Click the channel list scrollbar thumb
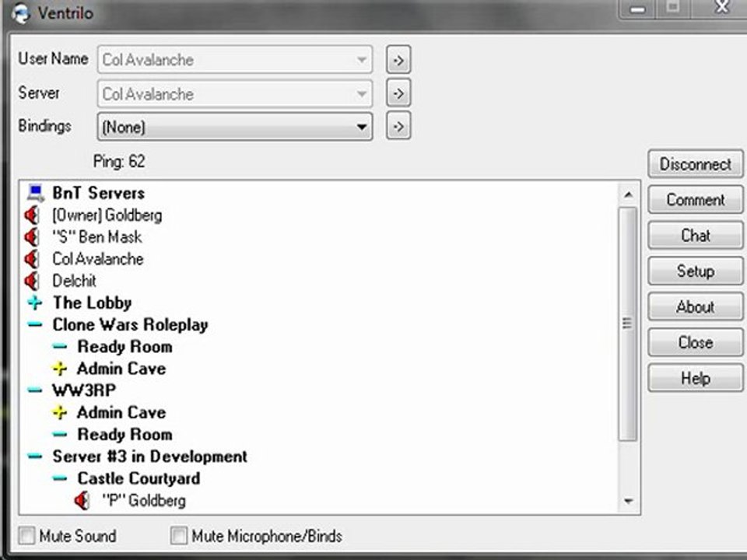This screenshot has height=560, width=747. (x=628, y=324)
